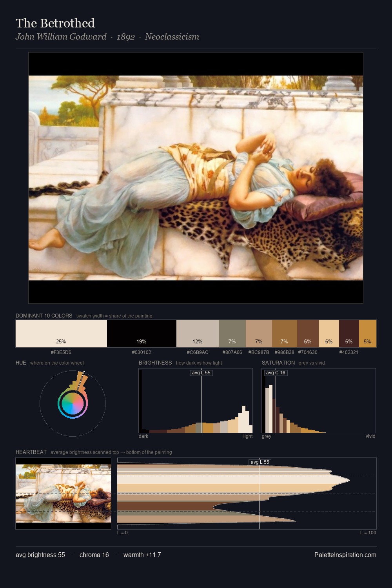Viewport: 392px width, 588px height.
Task: Choose the olive-grey #807A66 swatch
Action: (x=232, y=334)
